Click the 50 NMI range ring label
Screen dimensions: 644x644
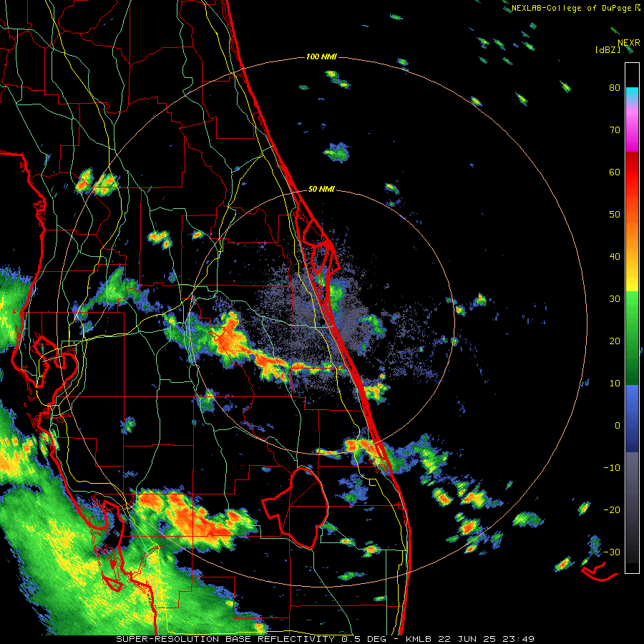(321, 190)
